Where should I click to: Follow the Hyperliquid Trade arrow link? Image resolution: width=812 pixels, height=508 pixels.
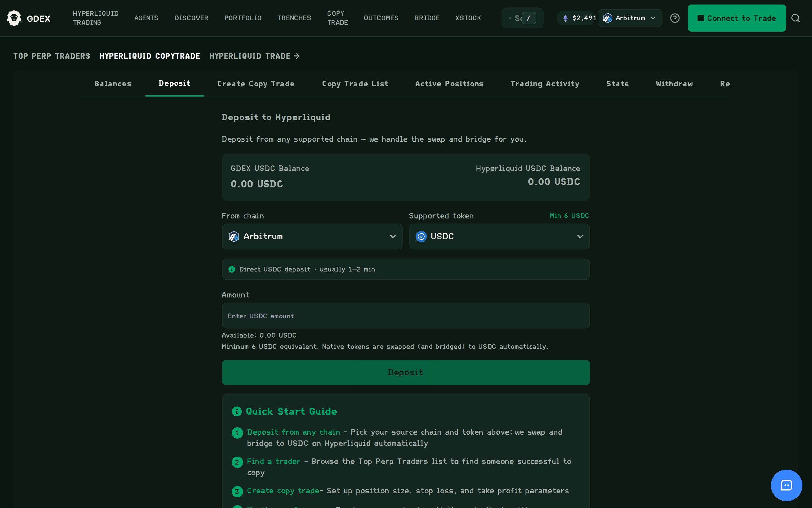pyautogui.click(x=254, y=56)
